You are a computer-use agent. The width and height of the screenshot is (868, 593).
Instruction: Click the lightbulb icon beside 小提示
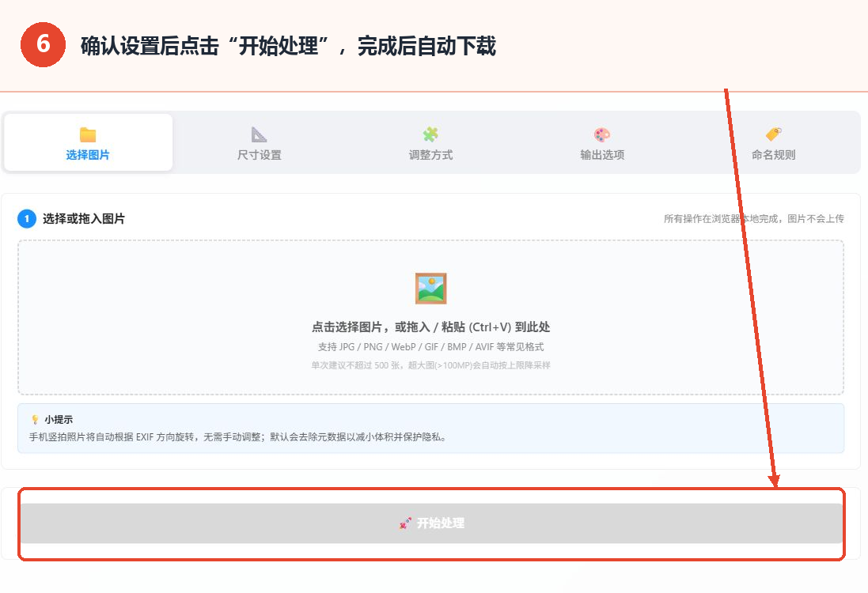36,419
